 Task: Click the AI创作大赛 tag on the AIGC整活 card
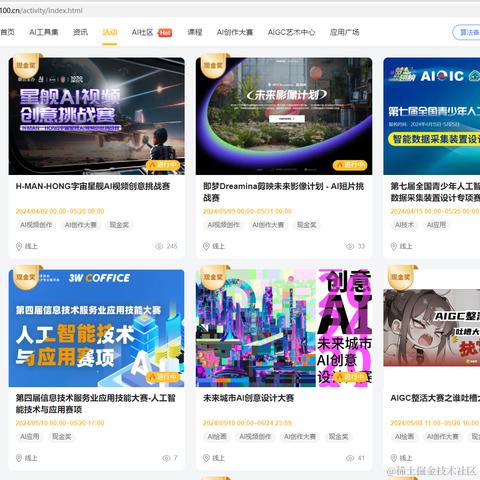(x=443, y=437)
